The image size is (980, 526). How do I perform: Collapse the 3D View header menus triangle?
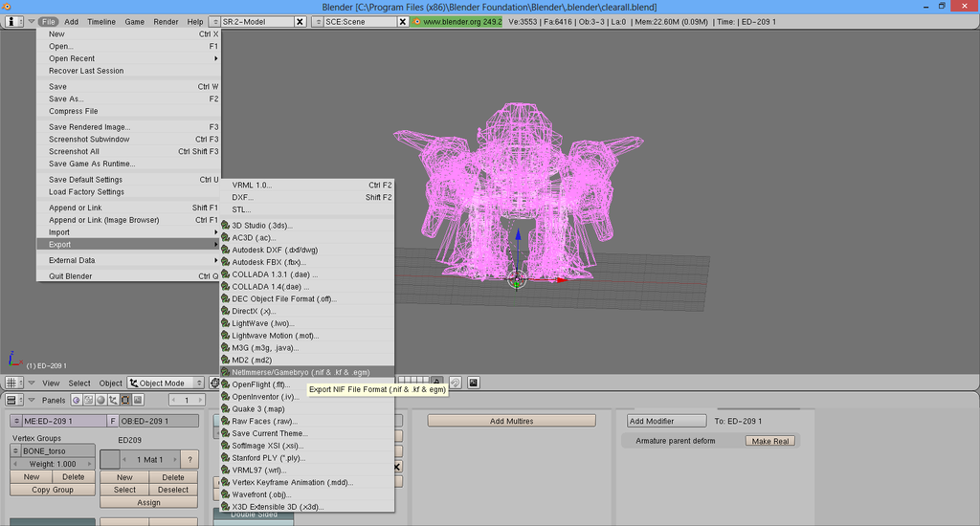31,383
